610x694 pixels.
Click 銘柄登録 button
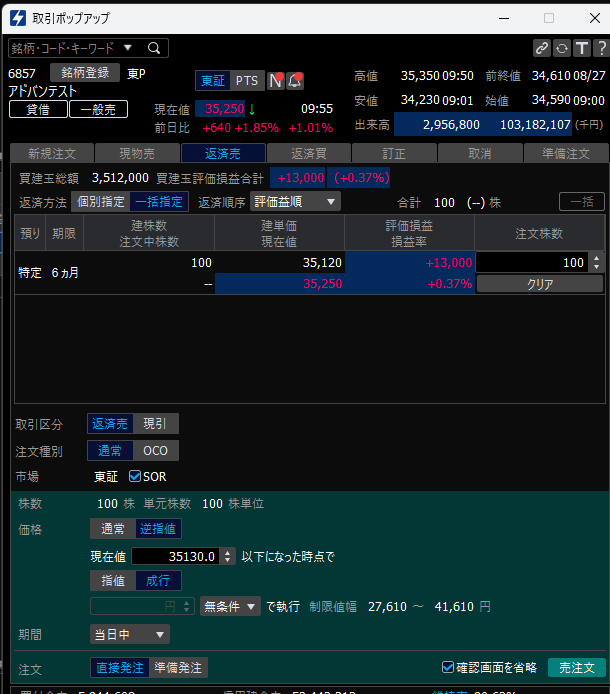click(x=85, y=73)
